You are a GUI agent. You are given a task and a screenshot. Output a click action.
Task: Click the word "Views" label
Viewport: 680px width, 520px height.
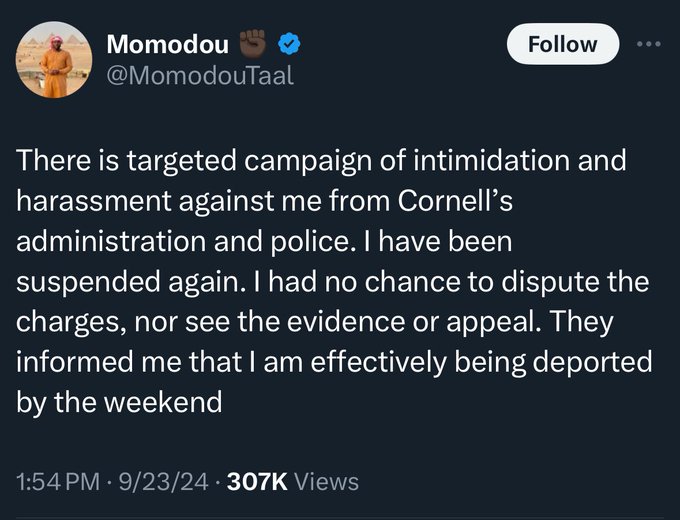click(x=327, y=482)
